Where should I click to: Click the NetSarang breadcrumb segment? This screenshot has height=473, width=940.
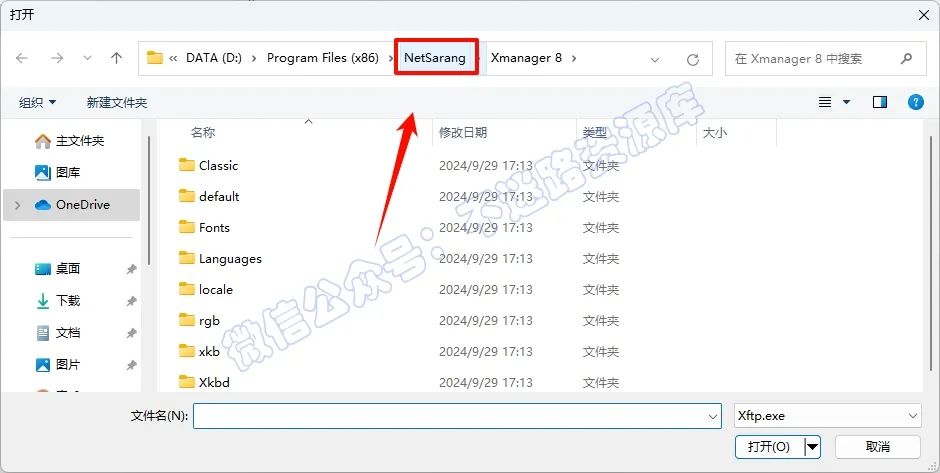(435, 58)
